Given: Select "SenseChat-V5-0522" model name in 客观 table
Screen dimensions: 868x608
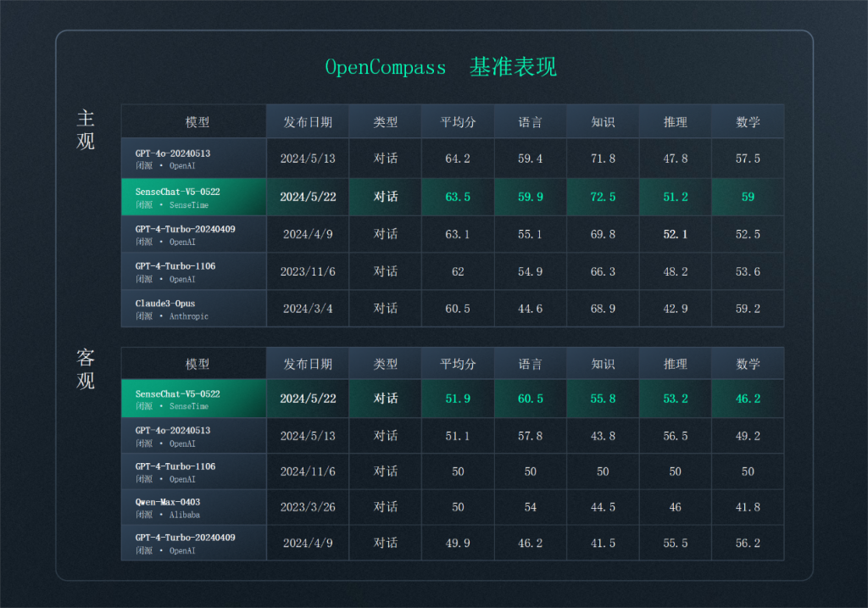Looking at the screenshot, I should (178, 393).
